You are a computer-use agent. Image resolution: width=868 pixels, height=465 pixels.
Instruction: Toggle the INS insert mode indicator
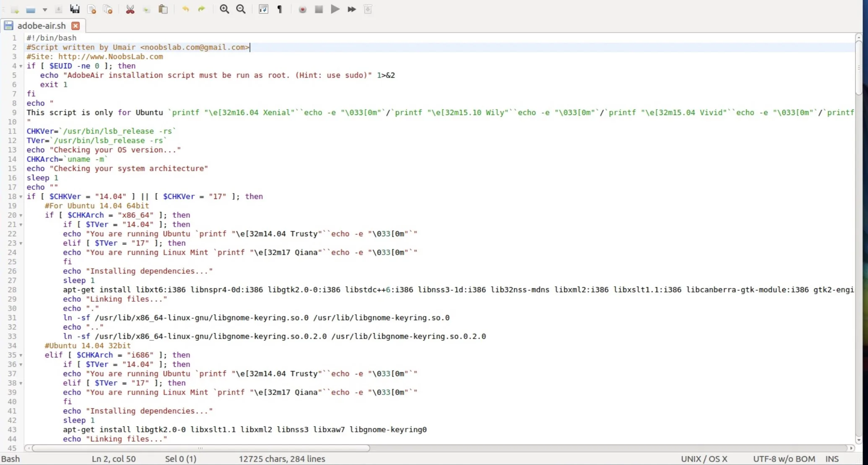click(832, 459)
